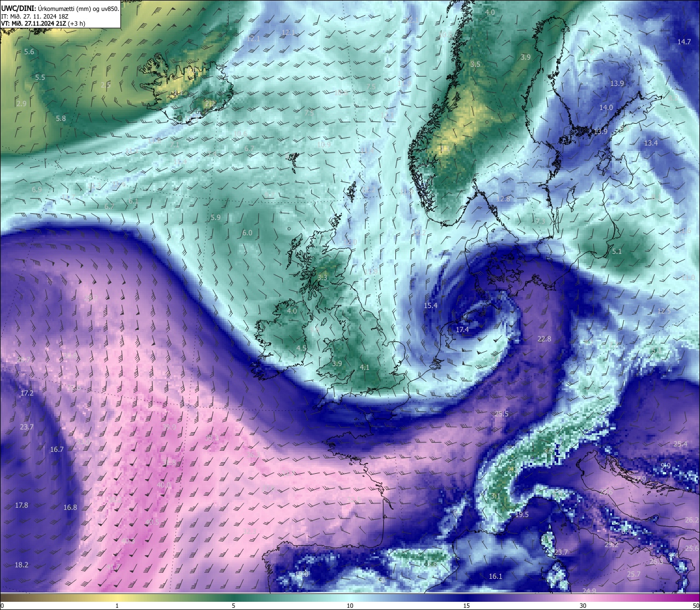The width and height of the screenshot is (700, 610).
Task: Click the 15.4 value label
Action: click(x=430, y=306)
